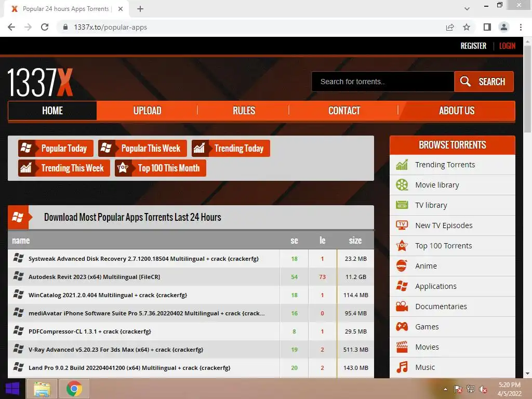Open the ABOUT US nav item

(457, 111)
